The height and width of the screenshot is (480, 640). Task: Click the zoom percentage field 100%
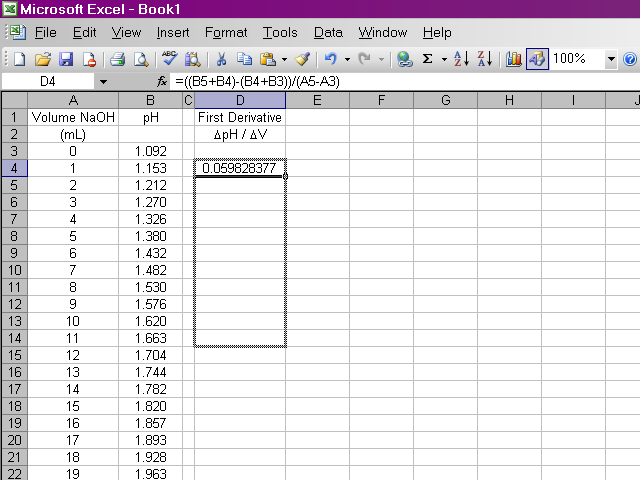(x=577, y=59)
